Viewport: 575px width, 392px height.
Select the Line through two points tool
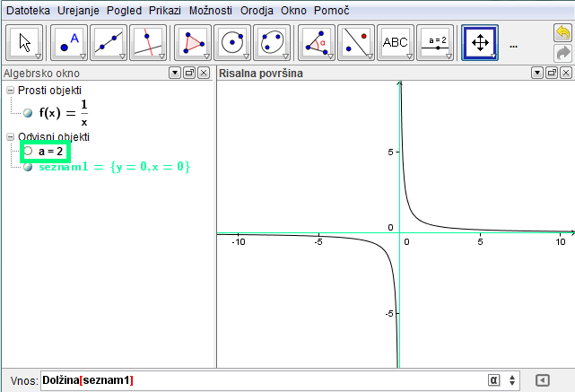pyautogui.click(x=109, y=42)
